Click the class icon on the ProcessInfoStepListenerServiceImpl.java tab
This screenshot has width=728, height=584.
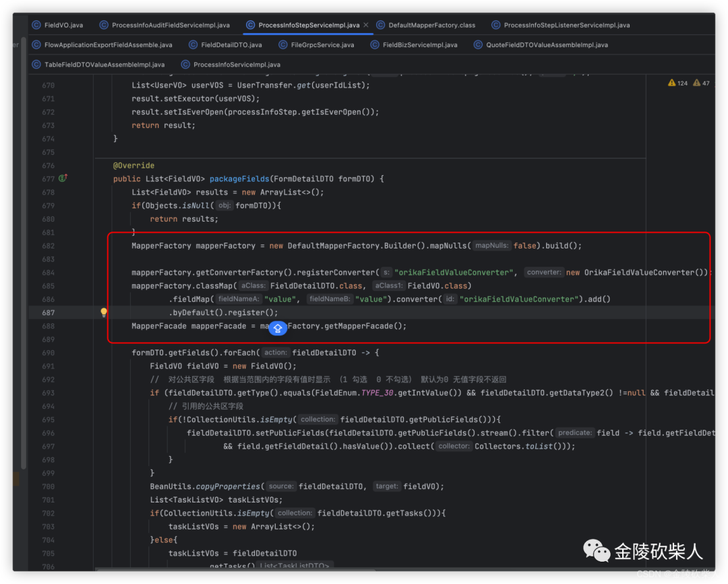click(x=496, y=25)
